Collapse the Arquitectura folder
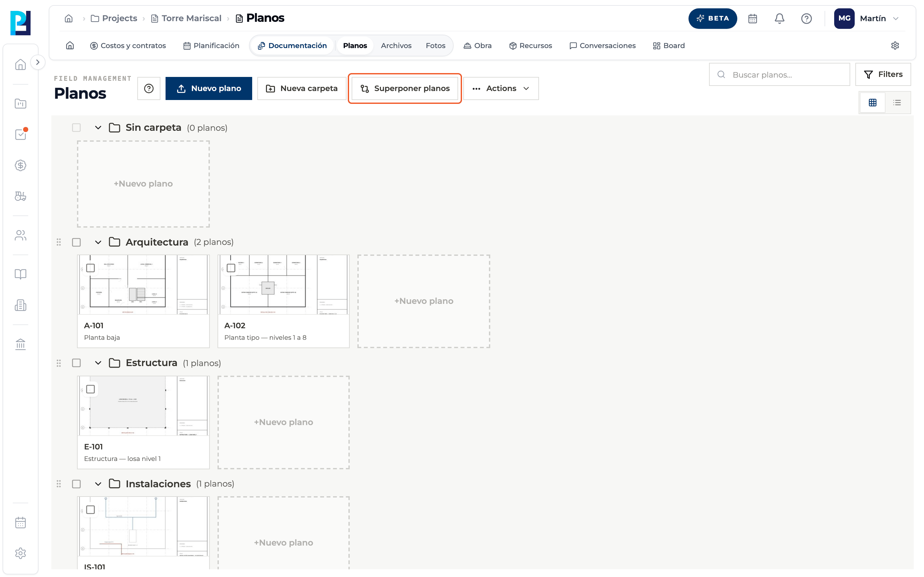Image resolution: width=924 pixels, height=577 pixels. (x=98, y=242)
